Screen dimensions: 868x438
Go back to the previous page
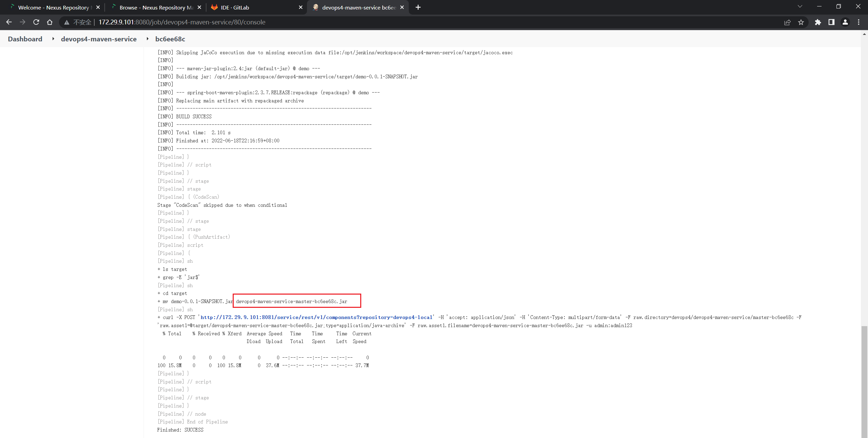tap(9, 22)
